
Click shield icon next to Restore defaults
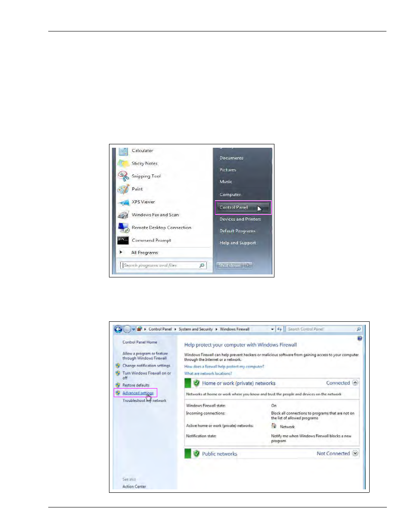click(x=118, y=385)
